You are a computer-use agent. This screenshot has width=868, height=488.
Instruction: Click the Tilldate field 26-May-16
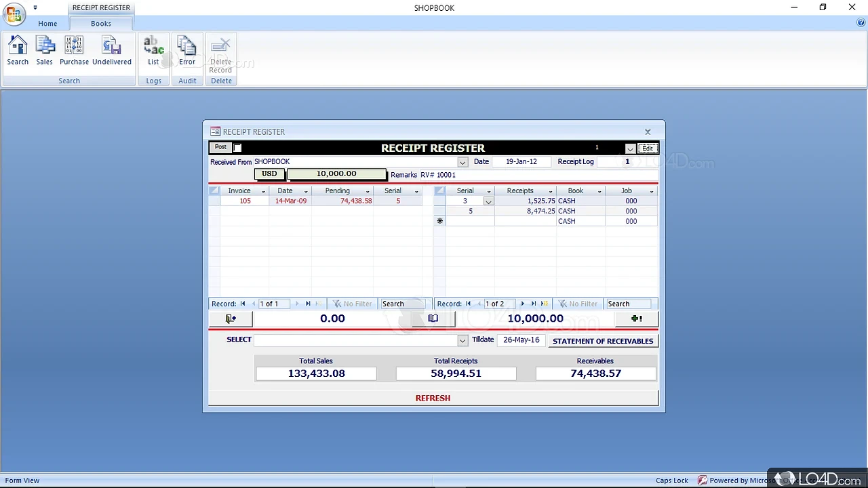click(x=521, y=340)
